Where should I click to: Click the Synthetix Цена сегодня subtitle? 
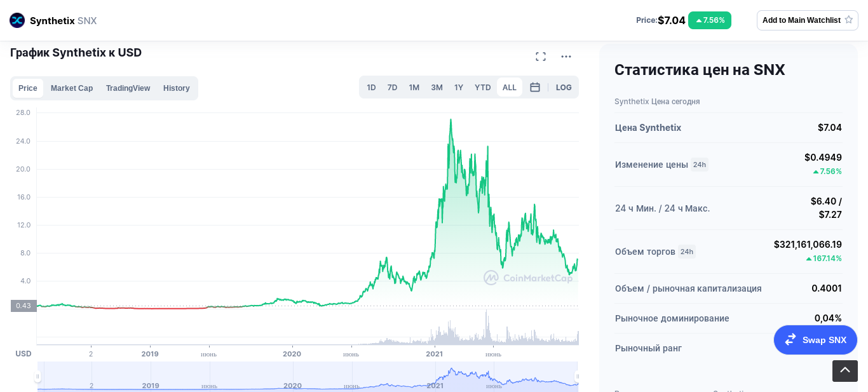(x=657, y=102)
